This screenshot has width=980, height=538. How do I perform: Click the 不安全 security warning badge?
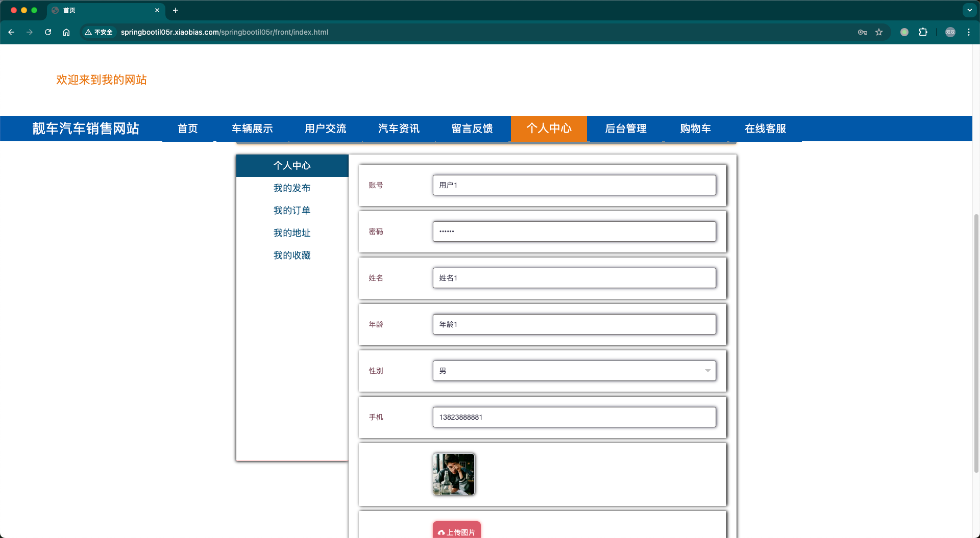(99, 32)
